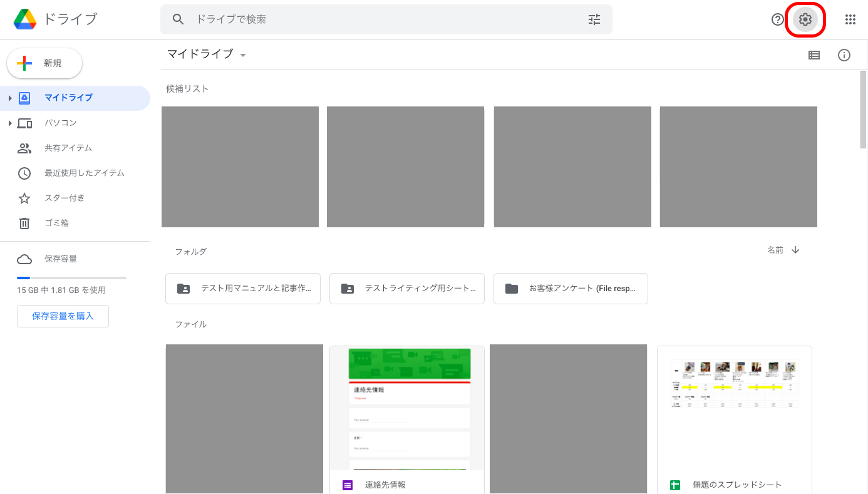This screenshot has height=494, width=868.
Task: Open folder テスト用マニュアルと記事作...
Action: 243,289
